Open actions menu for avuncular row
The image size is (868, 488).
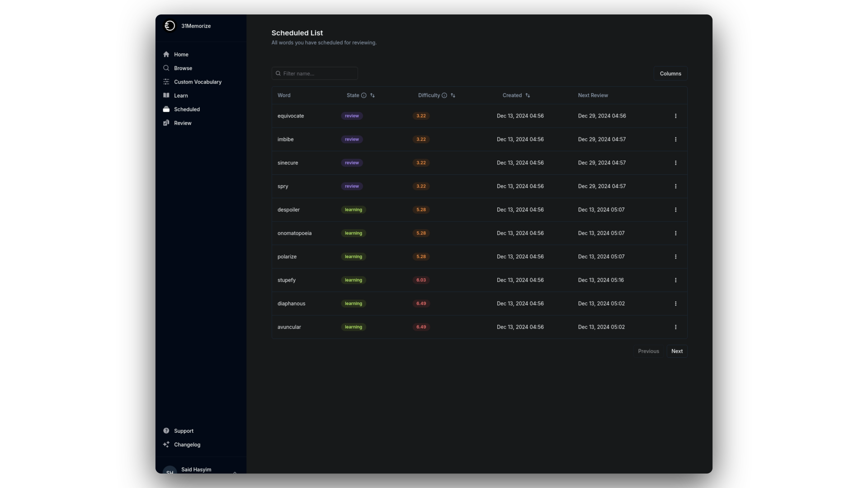pos(675,327)
